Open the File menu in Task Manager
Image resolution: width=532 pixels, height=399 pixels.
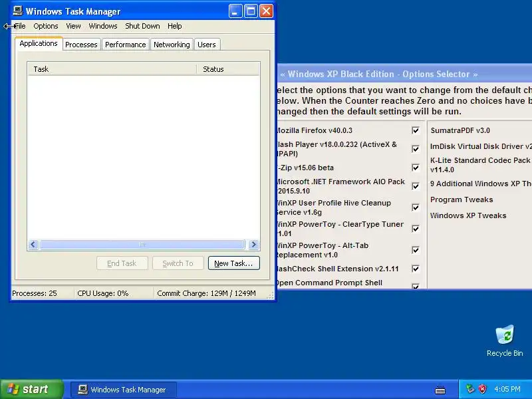[x=20, y=26]
